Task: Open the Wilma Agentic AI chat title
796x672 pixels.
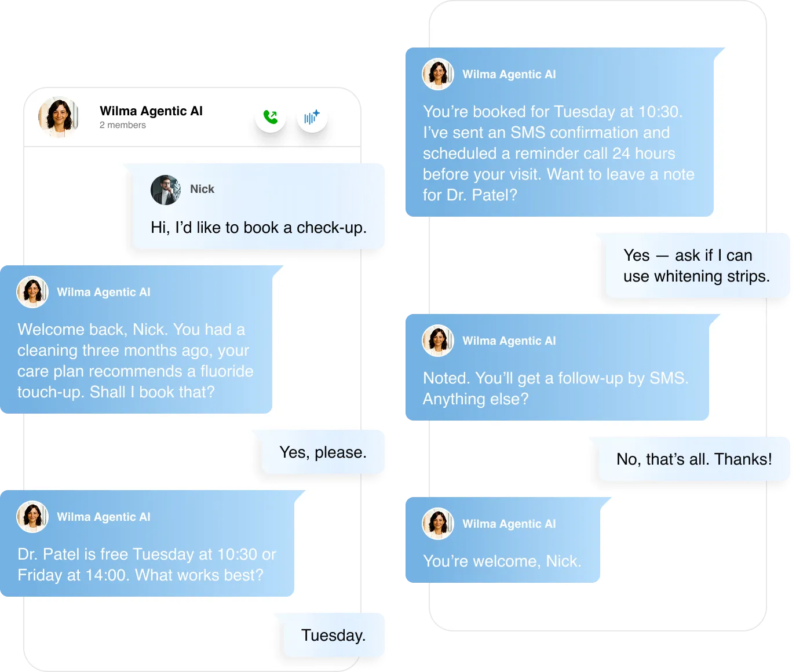Action: click(x=151, y=111)
